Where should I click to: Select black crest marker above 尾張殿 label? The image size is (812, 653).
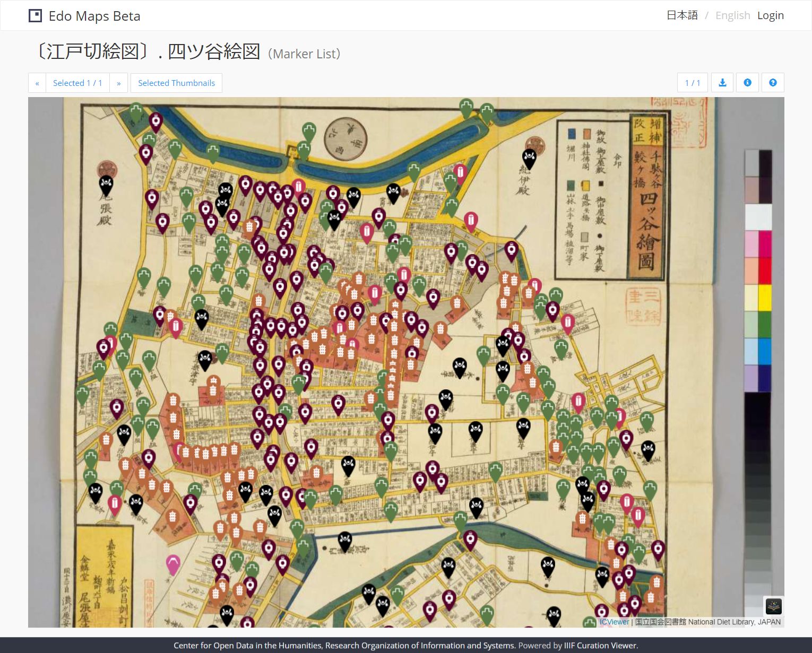coord(106,186)
